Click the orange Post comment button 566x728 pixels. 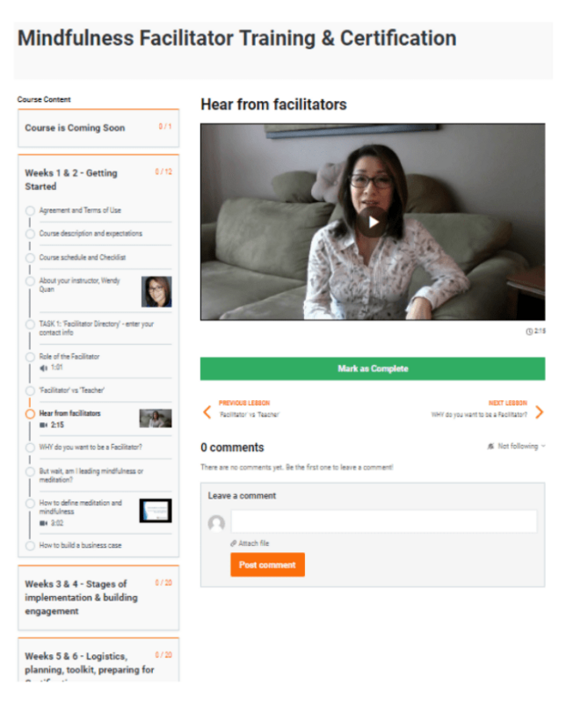[268, 564]
